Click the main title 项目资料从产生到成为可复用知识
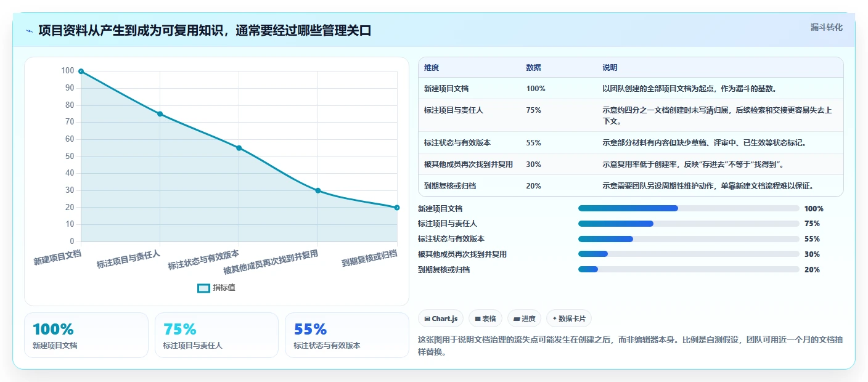 click(205, 31)
